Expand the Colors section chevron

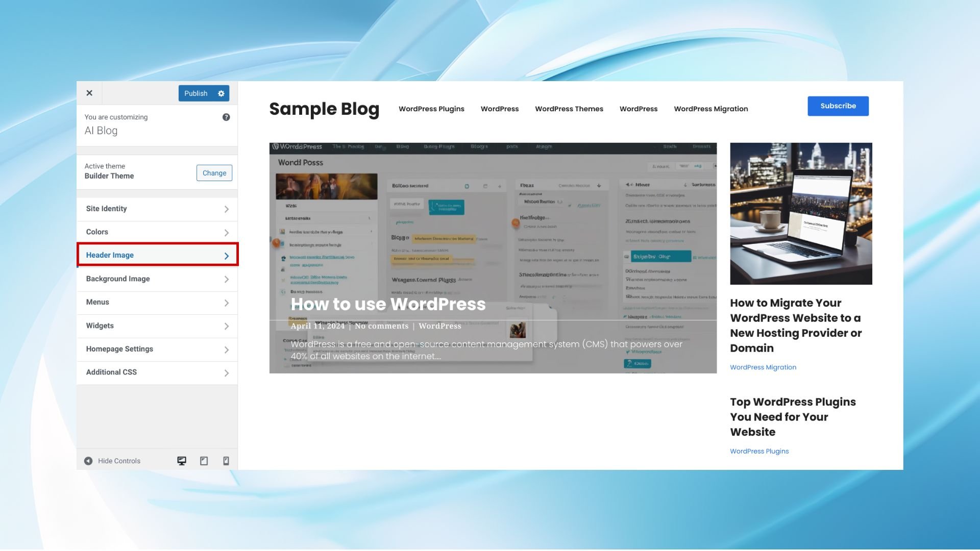[227, 233]
